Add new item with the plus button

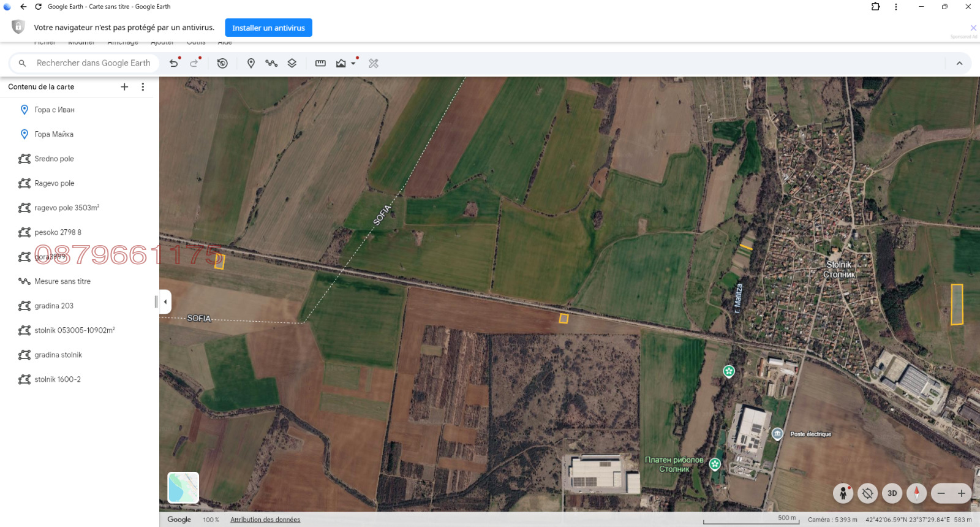coord(124,87)
